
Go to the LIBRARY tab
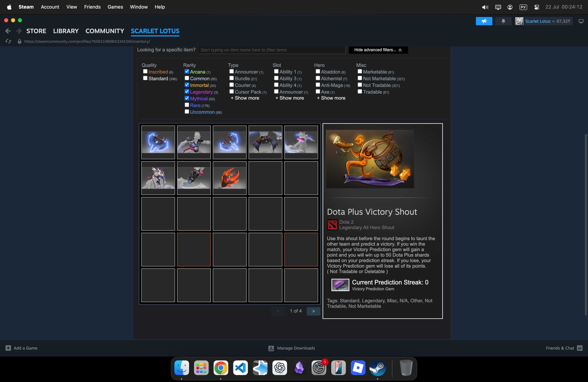[x=66, y=31]
